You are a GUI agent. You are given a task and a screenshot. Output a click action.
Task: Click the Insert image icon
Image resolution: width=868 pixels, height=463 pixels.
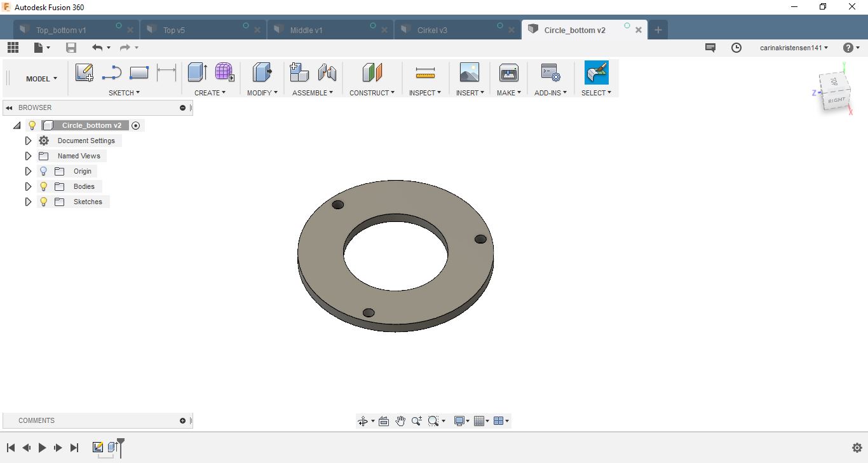pyautogui.click(x=469, y=73)
